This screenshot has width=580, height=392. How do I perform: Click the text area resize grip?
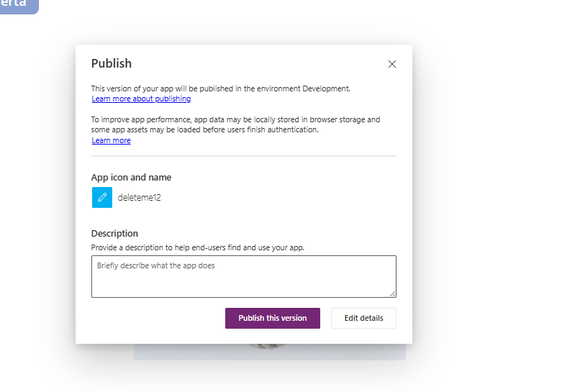(392, 293)
